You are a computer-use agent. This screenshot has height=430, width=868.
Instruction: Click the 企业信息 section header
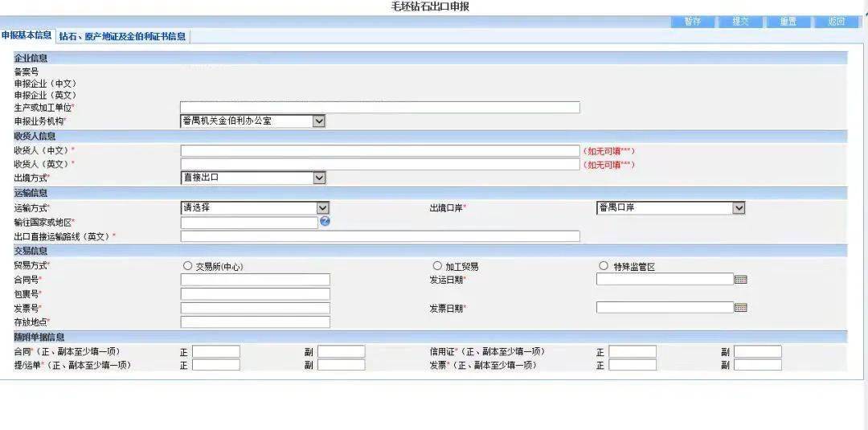pos(430,58)
